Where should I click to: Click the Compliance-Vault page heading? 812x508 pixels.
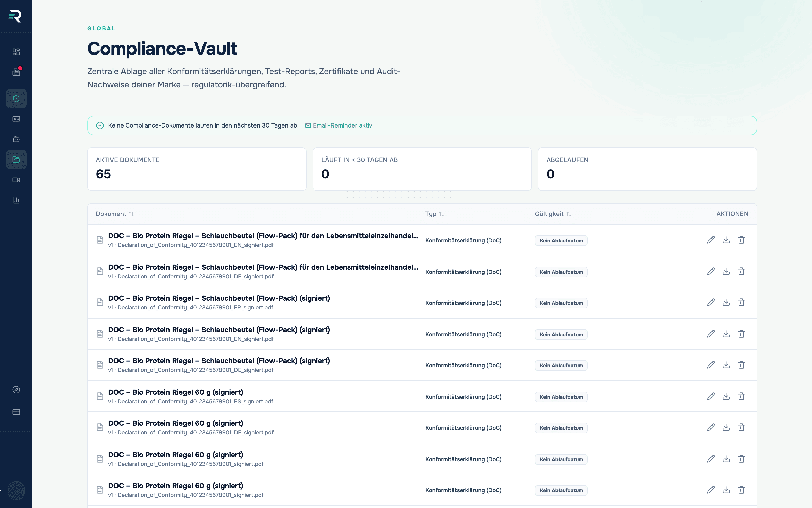[x=162, y=49]
